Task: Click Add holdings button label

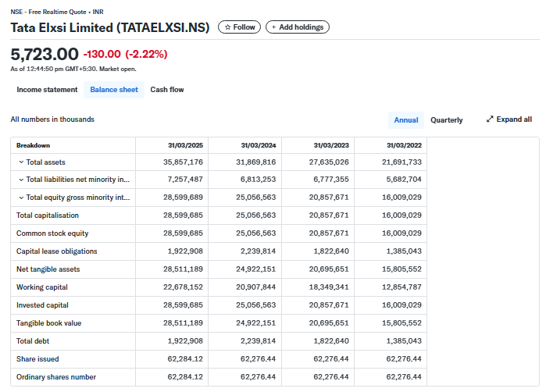Action: [302, 27]
